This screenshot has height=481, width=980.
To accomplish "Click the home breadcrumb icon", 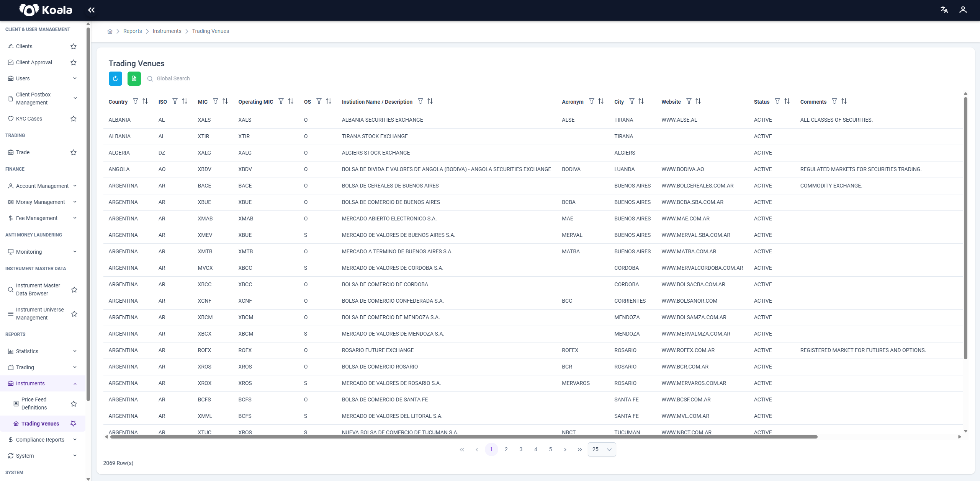I will pos(110,31).
